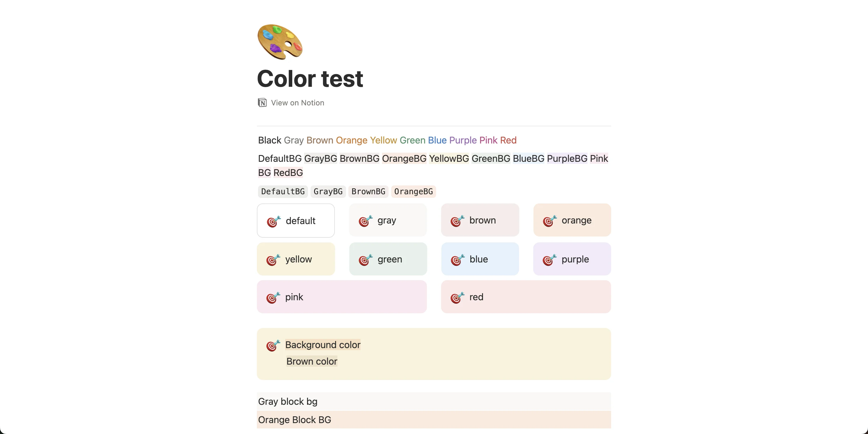Select the blue colored word Blue

(437, 140)
